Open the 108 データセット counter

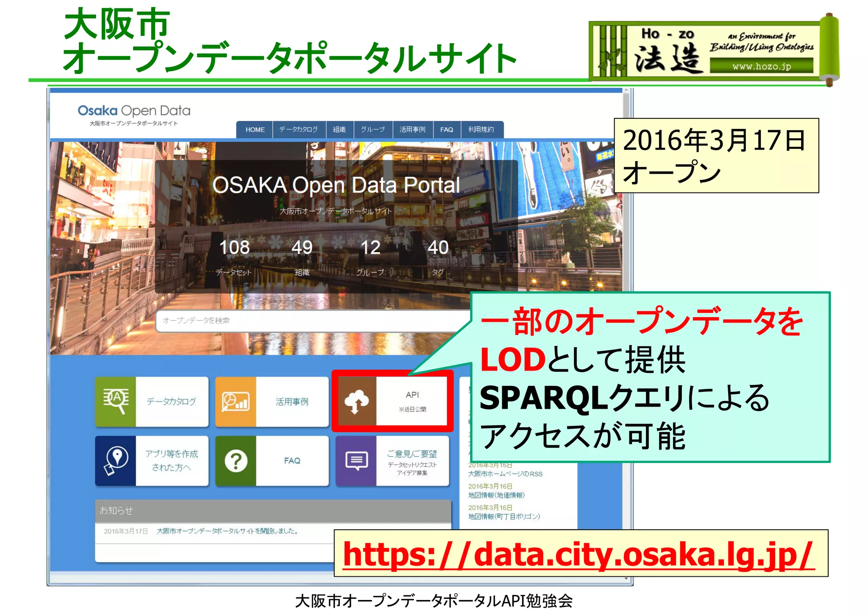coord(234,257)
